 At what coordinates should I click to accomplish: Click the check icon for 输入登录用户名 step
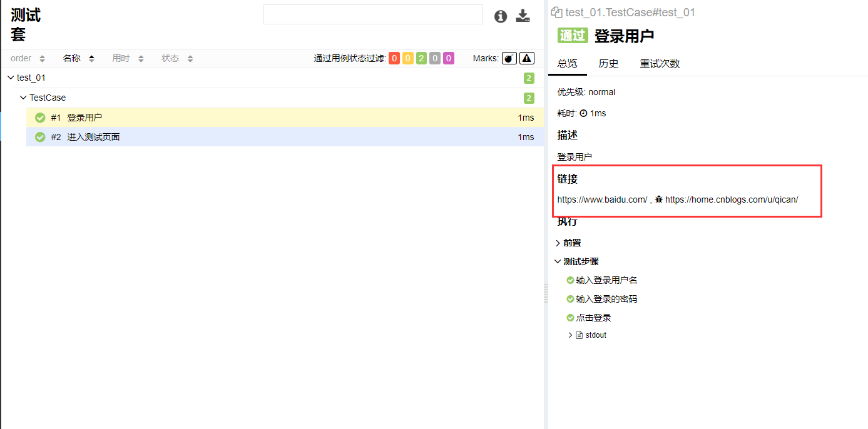click(570, 280)
